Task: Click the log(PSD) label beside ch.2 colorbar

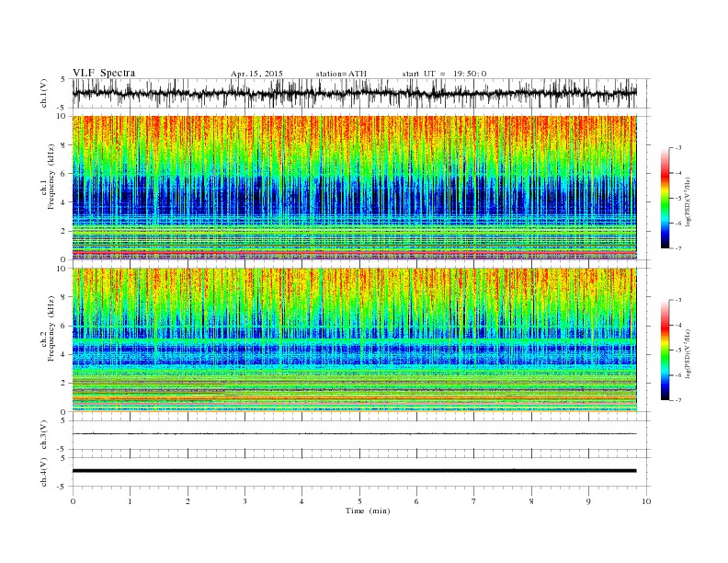Action: tap(688, 352)
